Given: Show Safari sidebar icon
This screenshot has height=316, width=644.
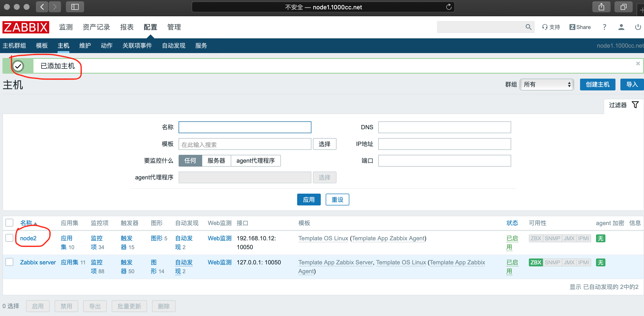Looking at the screenshot, I should pyautogui.click(x=75, y=7).
